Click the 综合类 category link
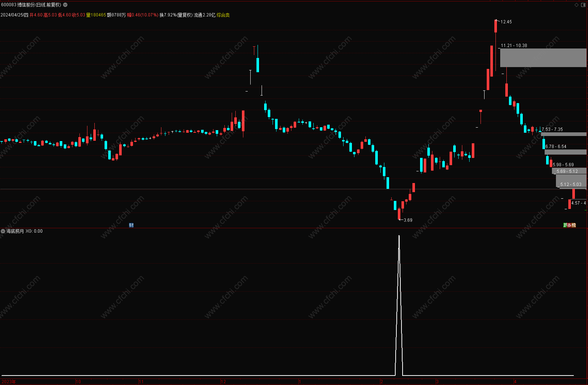The width and height of the screenshot is (588, 385). coord(223,15)
